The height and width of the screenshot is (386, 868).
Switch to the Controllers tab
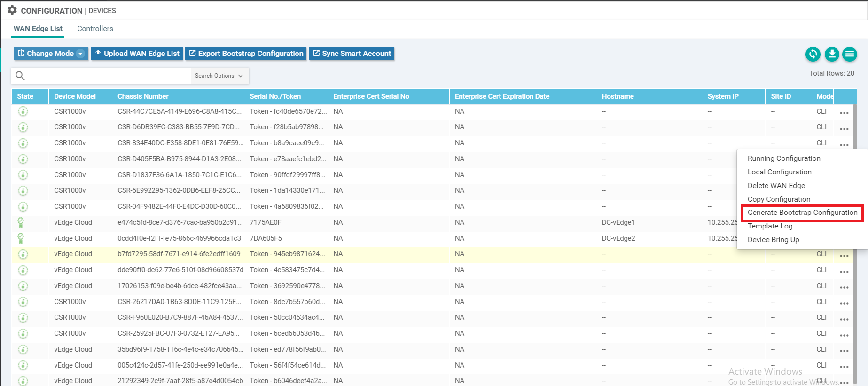95,29
